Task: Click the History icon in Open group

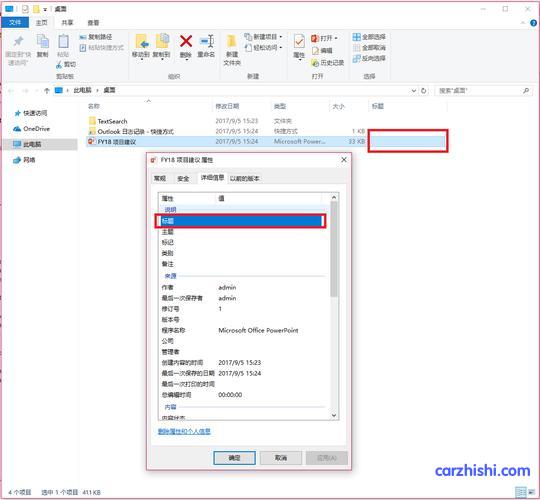Action: click(x=315, y=62)
